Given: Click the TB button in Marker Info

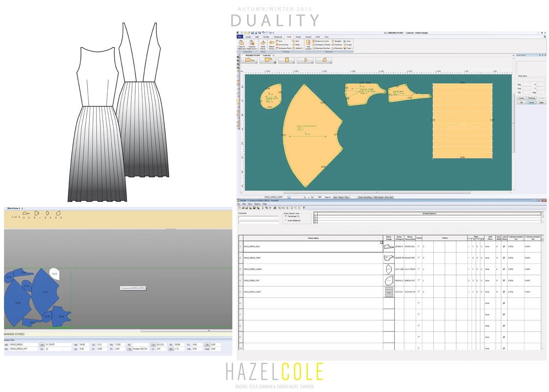Looking at the screenshot, I should 129,349.
